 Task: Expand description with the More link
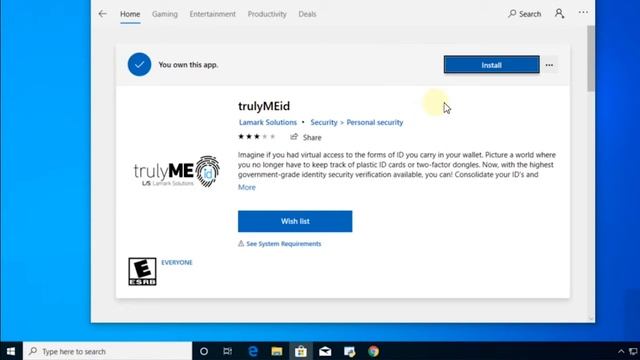tap(247, 187)
